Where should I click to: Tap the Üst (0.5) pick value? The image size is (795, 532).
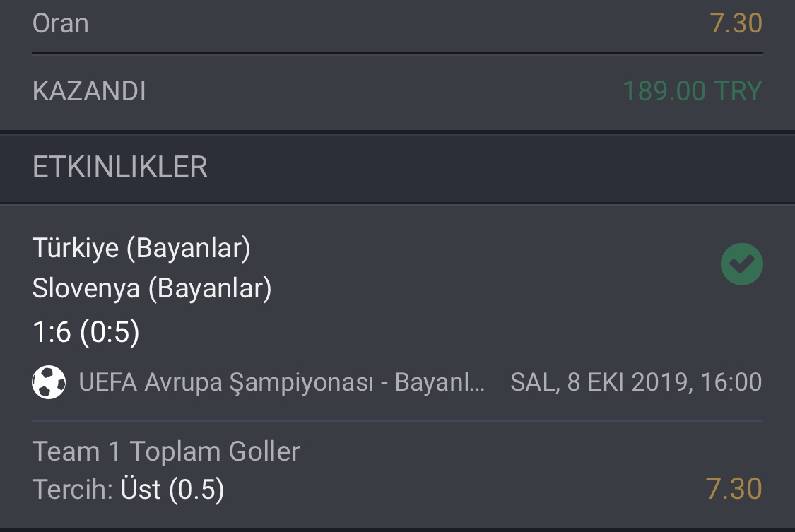[172, 490]
